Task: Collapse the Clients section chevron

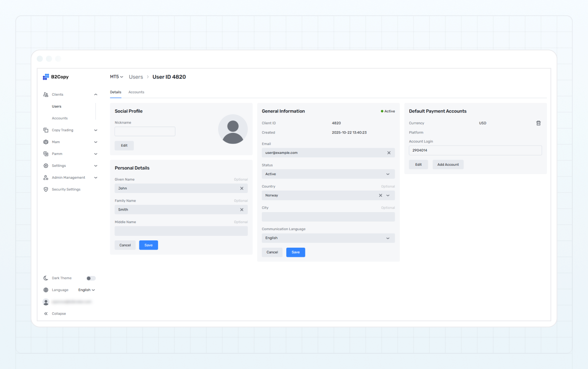Action: click(x=96, y=94)
